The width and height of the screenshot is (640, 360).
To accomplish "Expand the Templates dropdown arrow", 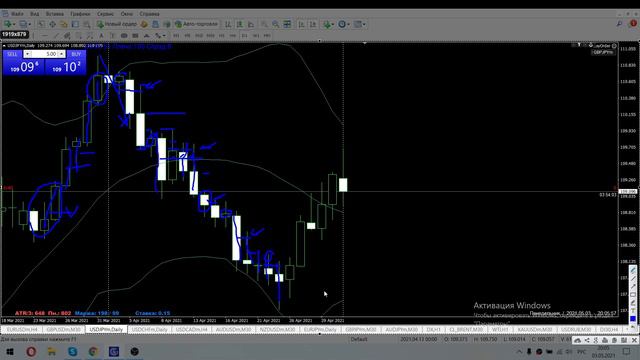I will [x=364, y=24].
